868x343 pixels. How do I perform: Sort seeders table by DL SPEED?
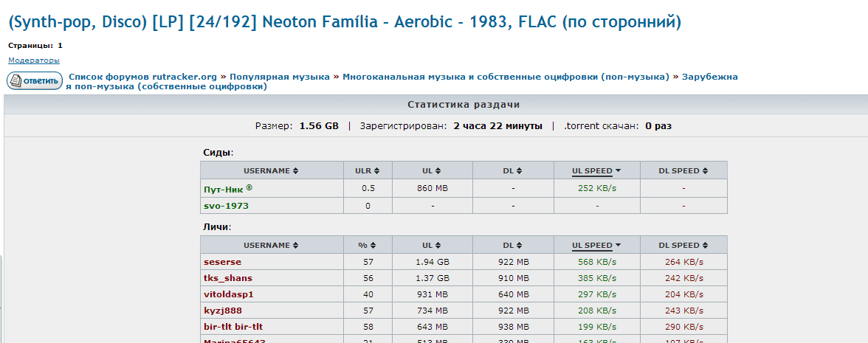[x=683, y=171]
